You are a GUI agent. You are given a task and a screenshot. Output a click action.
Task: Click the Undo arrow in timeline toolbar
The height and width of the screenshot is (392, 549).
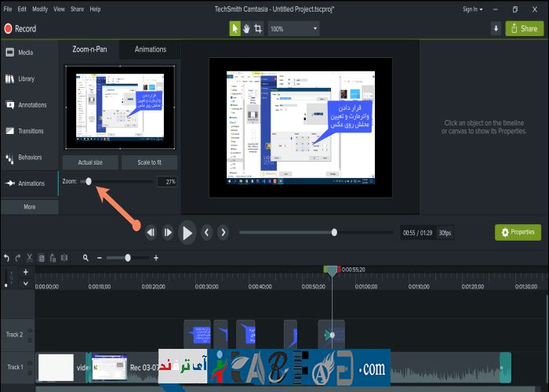tap(6, 258)
